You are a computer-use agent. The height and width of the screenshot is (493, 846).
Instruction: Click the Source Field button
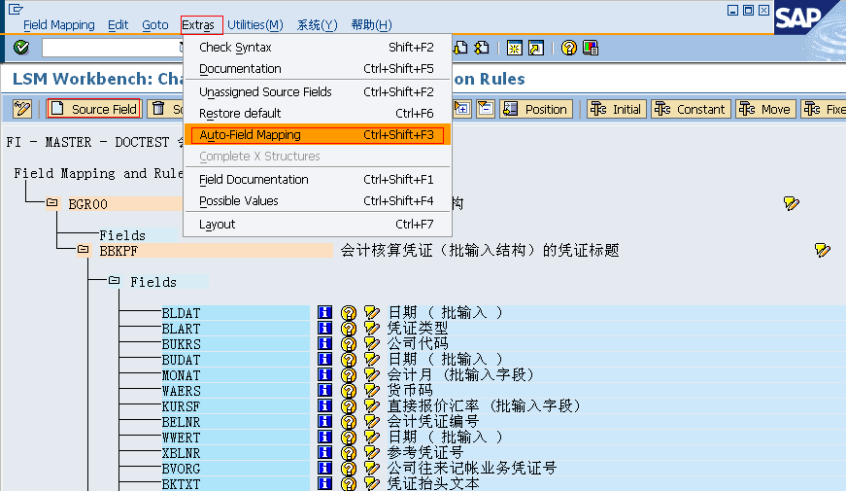pyautogui.click(x=94, y=109)
